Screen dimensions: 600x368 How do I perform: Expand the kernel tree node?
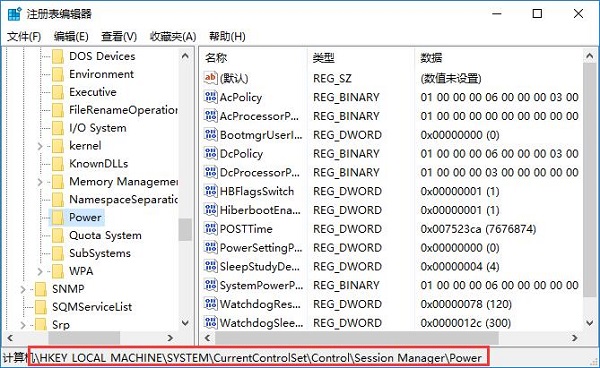[40, 146]
